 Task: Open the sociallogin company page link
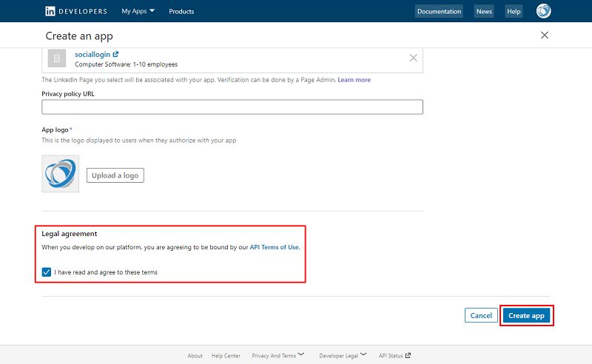pyautogui.click(x=92, y=54)
